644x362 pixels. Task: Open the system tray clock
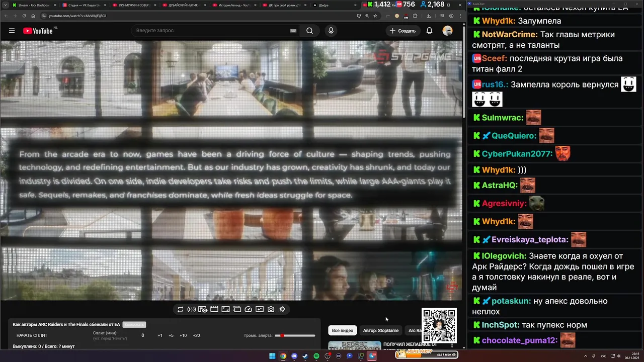pyautogui.click(x=632, y=356)
